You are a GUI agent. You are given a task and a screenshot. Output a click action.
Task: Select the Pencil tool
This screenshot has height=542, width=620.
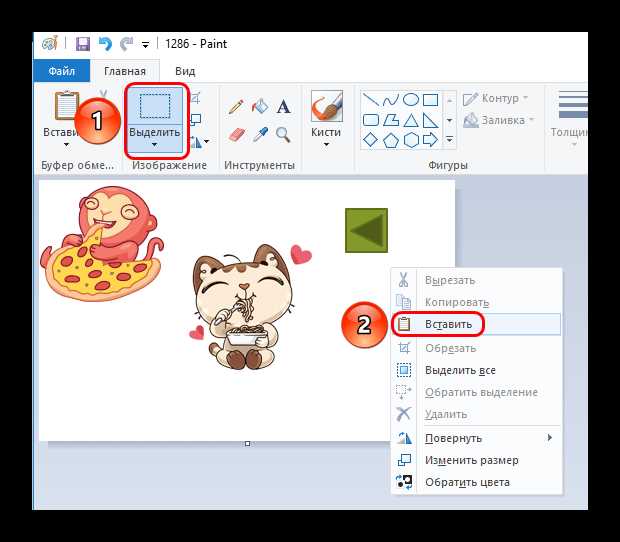236,107
